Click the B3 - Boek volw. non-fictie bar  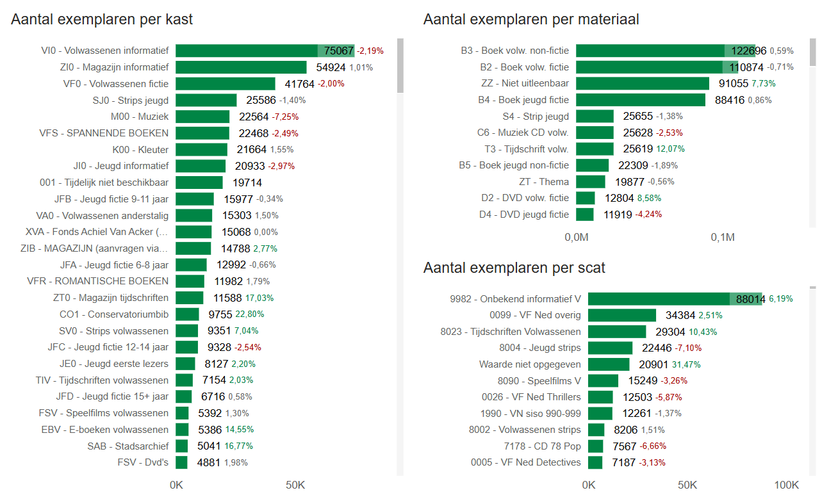point(650,51)
